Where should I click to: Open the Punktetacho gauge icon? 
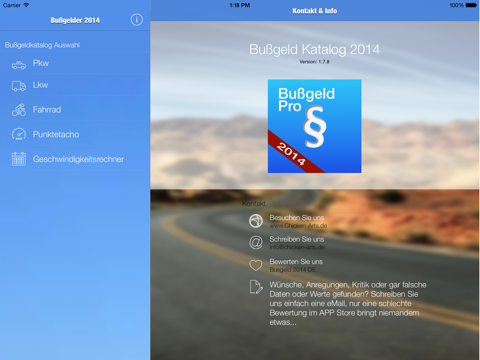(19, 134)
